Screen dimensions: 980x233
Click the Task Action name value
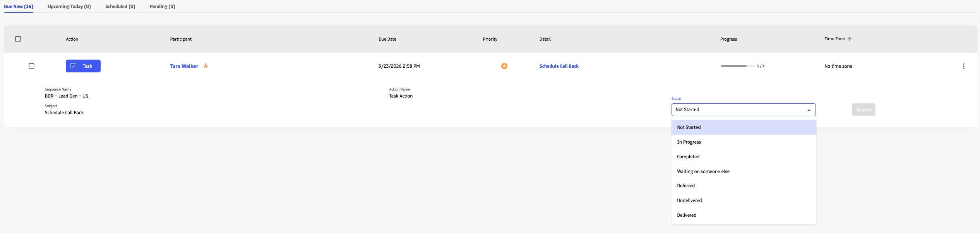401,96
